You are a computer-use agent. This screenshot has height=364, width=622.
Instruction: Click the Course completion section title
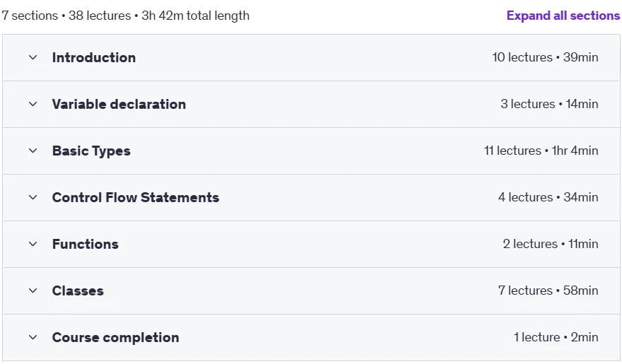[x=115, y=337]
